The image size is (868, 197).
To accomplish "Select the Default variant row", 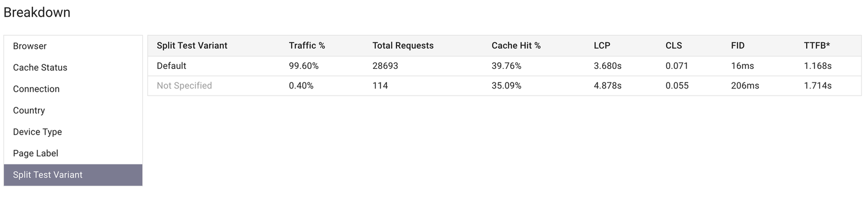I will (505, 66).
